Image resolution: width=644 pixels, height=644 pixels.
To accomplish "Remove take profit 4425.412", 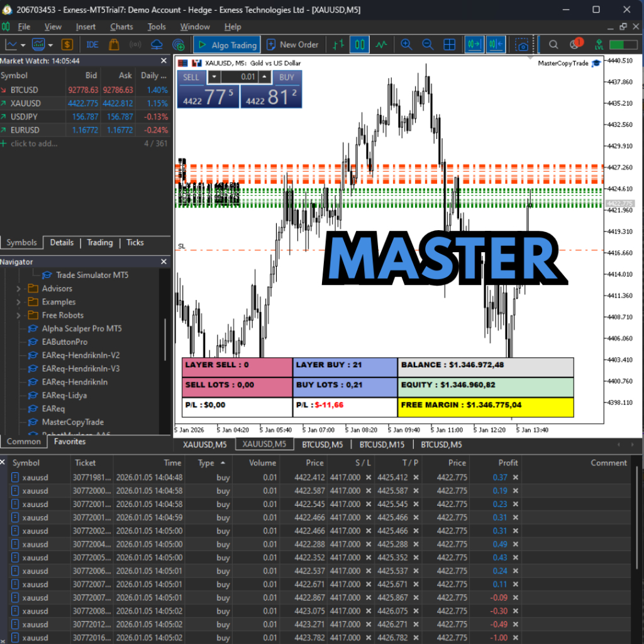I will [416, 477].
